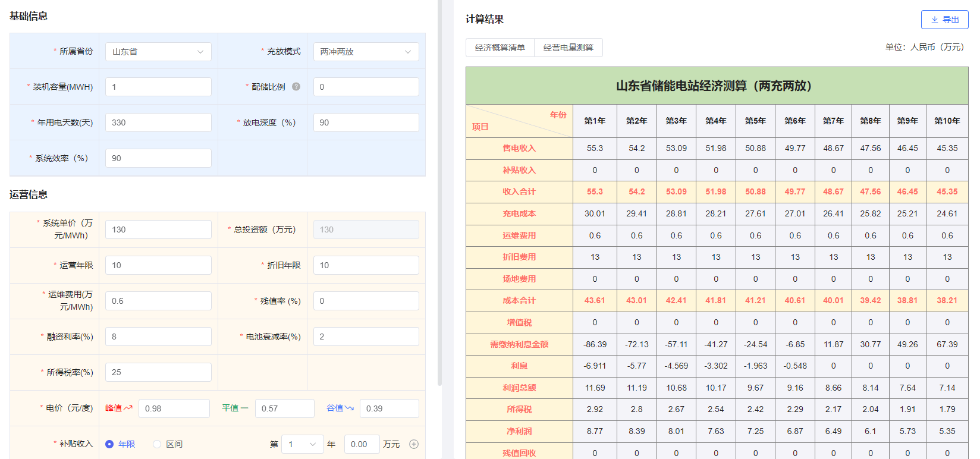Viewport: 980px width, 459px height.
Task: Click the 平值 price input 0.57
Action: [x=285, y=408]
